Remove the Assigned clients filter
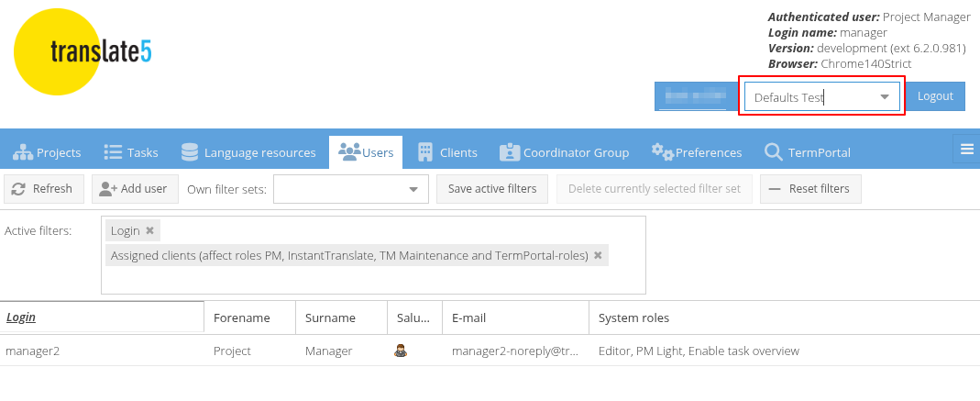980x401 pixels. 598,256
